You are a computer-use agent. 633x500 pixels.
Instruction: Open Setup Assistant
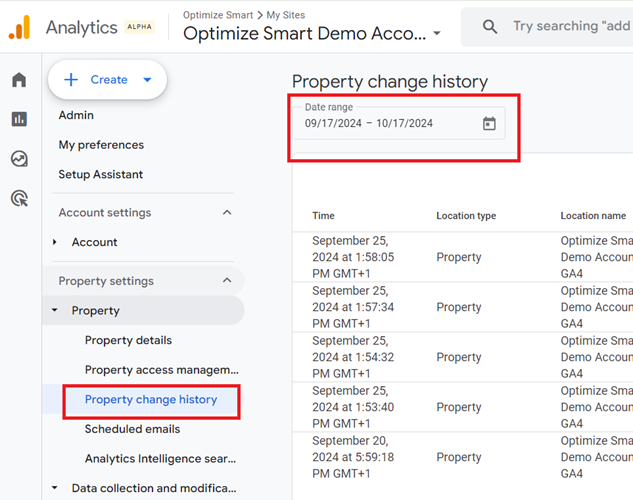click(101, 174)
